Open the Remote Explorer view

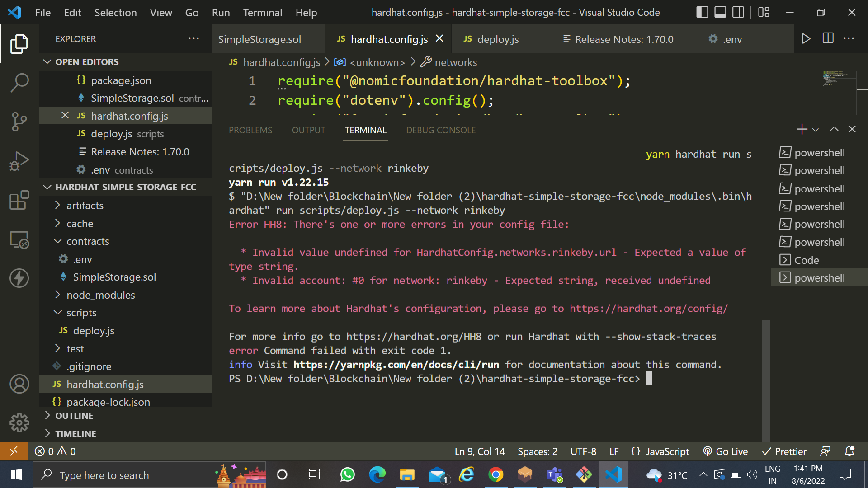tap(19, 239)
